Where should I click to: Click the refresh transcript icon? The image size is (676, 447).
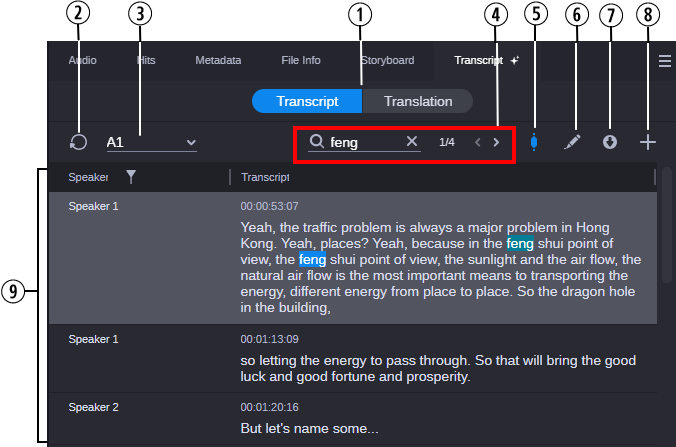click(x=79, y=142)
